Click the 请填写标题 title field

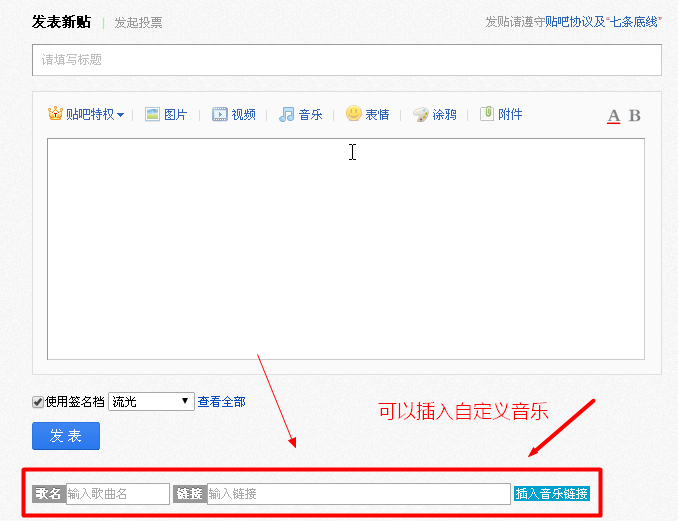(x=346, y=60)
